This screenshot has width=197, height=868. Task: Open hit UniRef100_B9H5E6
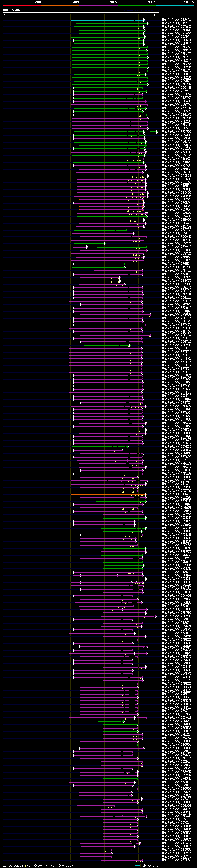(177, 128)
